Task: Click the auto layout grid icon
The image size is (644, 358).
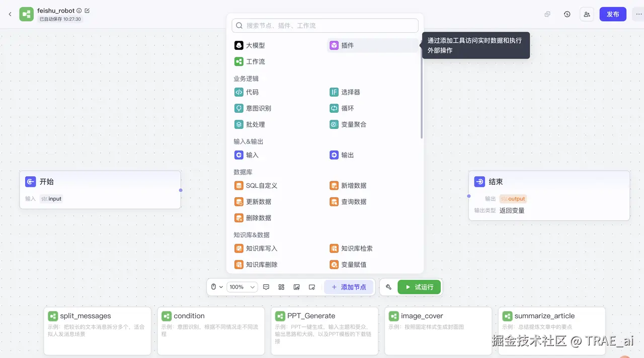Action: click(281, 287)
